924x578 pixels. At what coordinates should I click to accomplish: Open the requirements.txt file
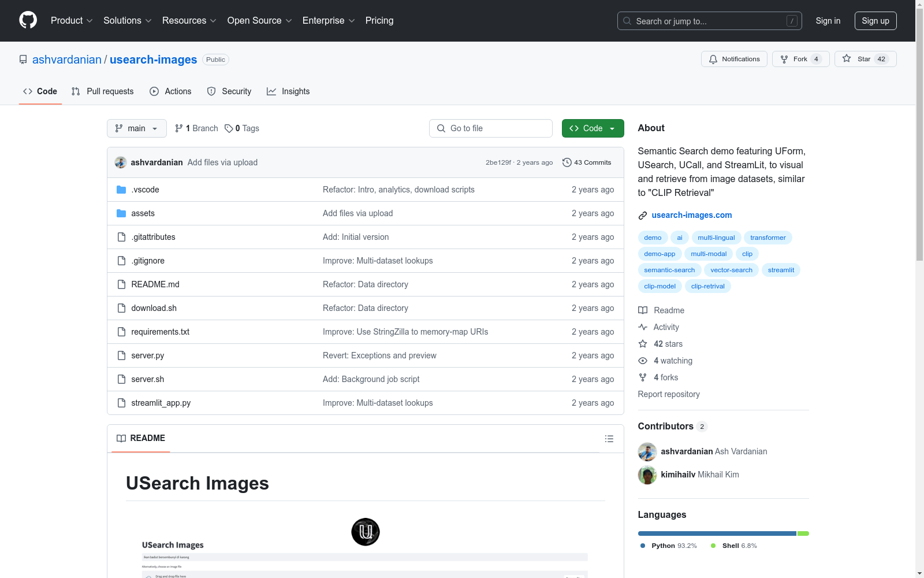click(161, 332)
